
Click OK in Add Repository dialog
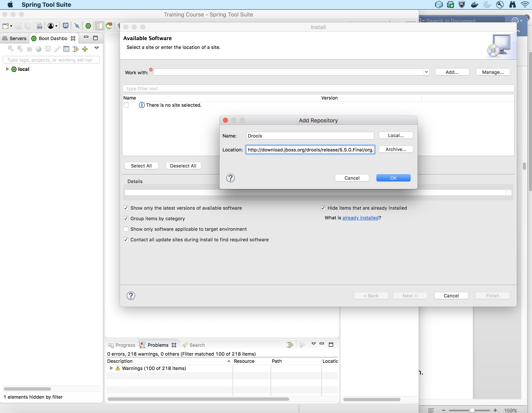[393, 178]
